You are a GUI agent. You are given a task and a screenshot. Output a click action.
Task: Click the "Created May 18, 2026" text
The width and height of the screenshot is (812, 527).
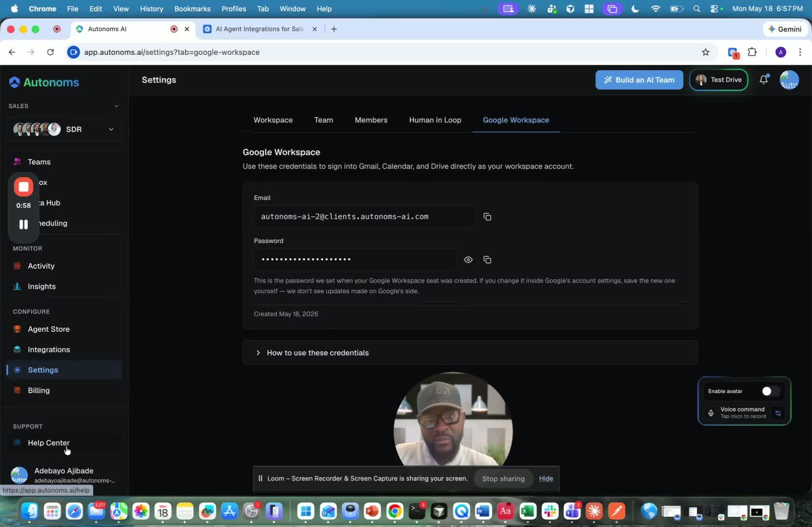coord(286,314)
